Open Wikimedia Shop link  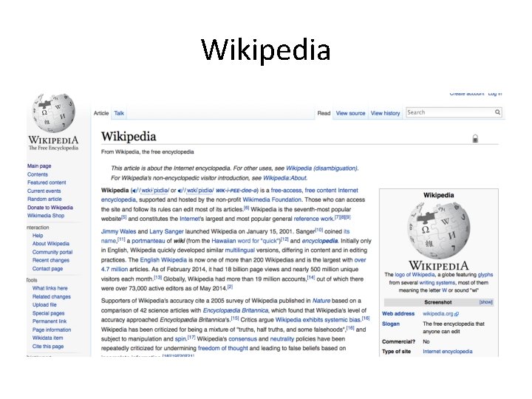[46, 216]
